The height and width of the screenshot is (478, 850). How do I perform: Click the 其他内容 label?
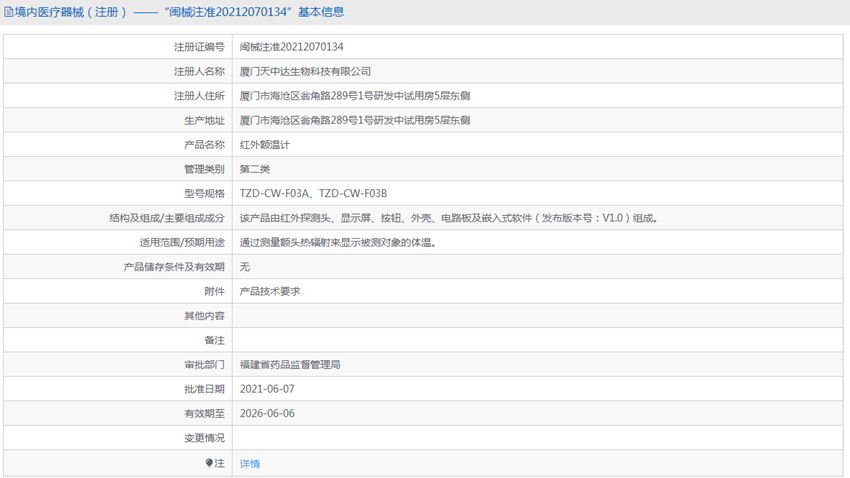coord(204,316)
